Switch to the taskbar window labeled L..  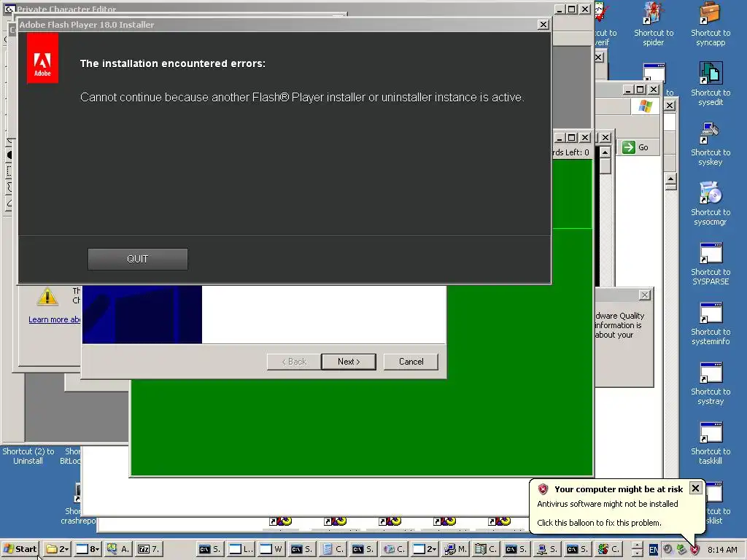[241, 549]
